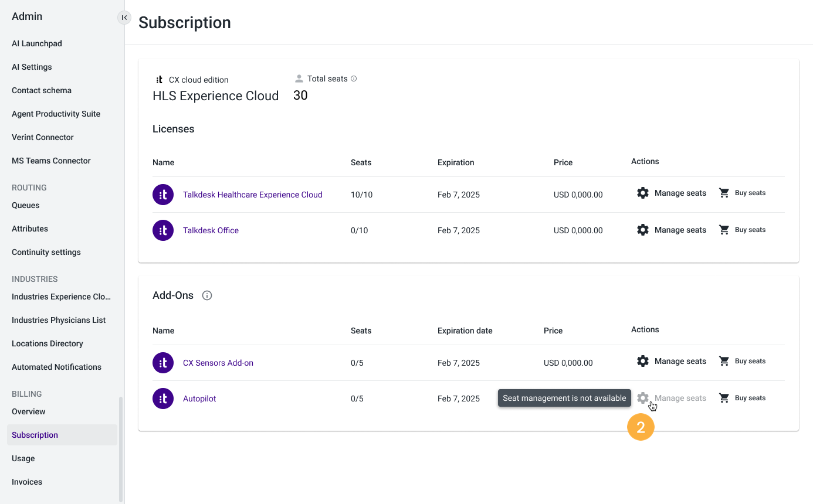Screen dimensions: 813x504
Task: Open the Talkdesk Office license link
Action: click(211, 230)
